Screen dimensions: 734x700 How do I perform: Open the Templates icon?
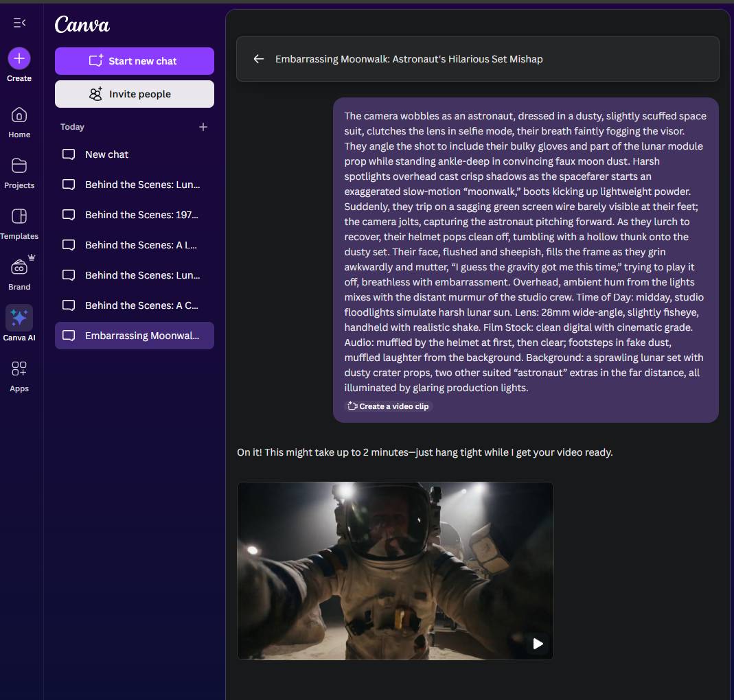coord(19,216)
